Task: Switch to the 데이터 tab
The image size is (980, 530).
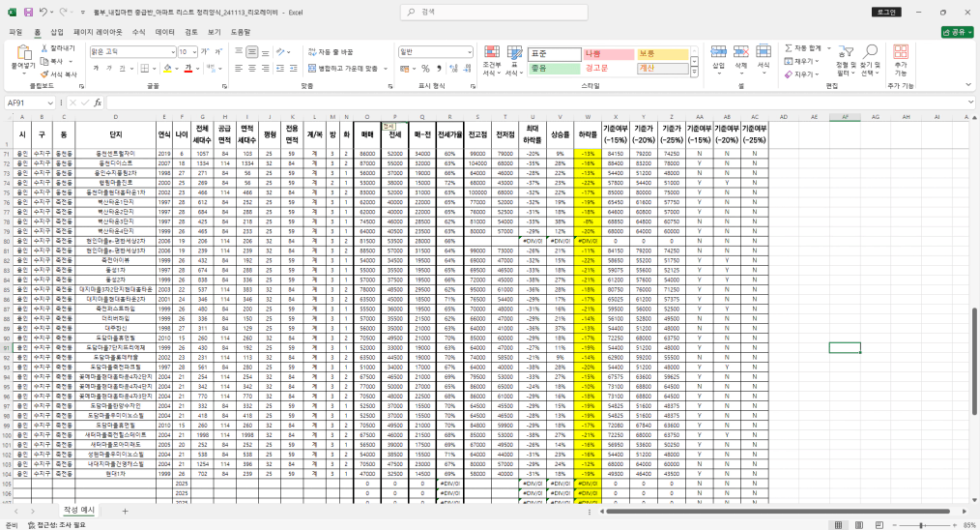Action: click(x=165, y=32)
